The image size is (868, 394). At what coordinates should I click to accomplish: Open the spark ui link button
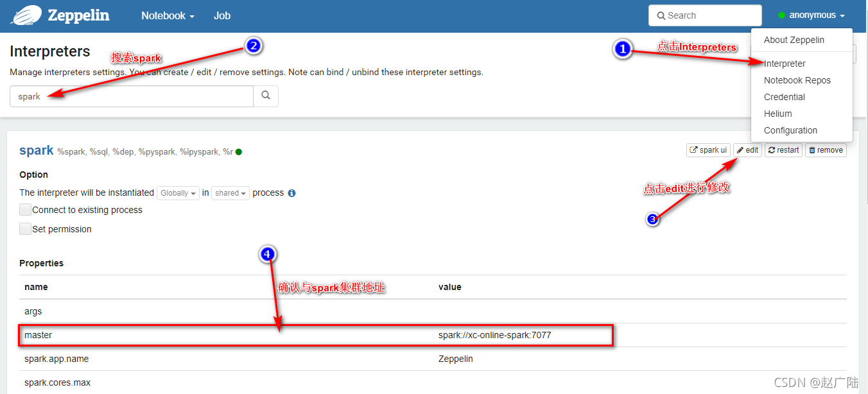click(708, 150)
